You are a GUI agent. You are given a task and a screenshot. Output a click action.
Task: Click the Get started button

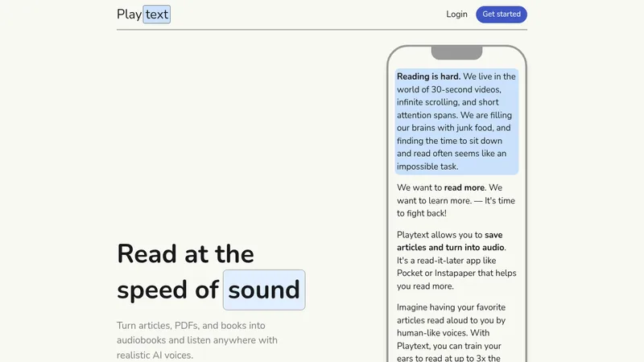(502, 14)
